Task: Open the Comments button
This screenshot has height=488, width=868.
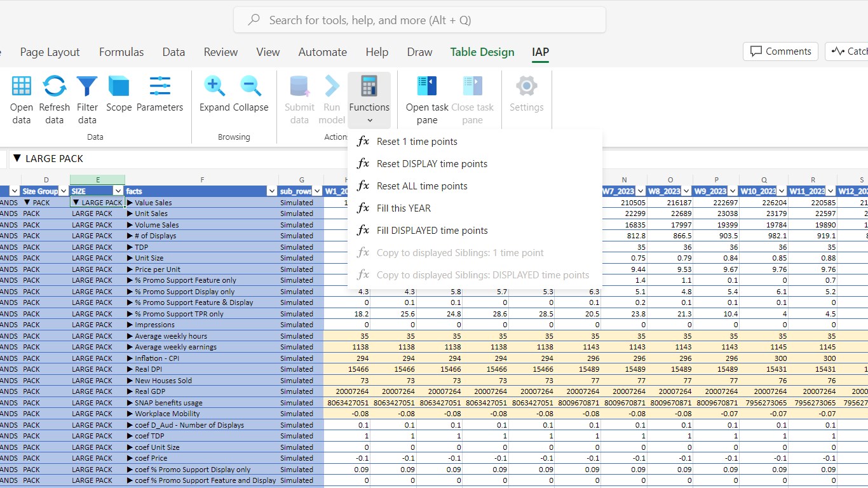Action: [781, 51]
